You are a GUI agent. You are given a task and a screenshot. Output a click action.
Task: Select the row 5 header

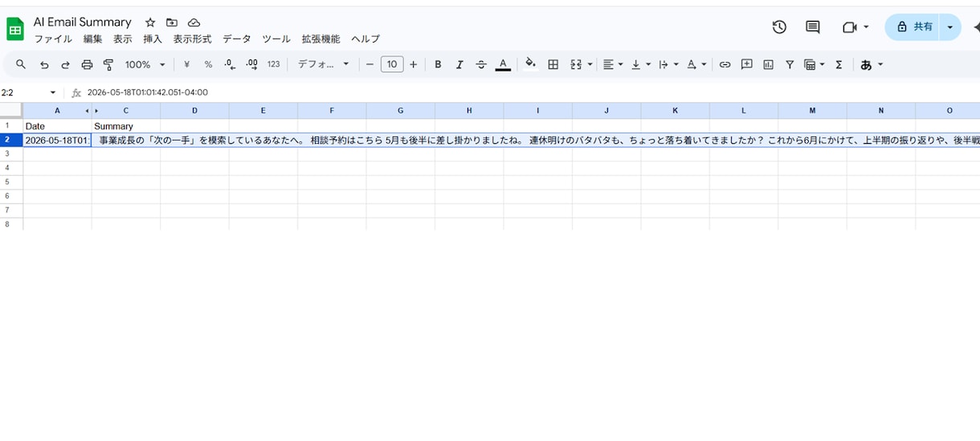11,182
